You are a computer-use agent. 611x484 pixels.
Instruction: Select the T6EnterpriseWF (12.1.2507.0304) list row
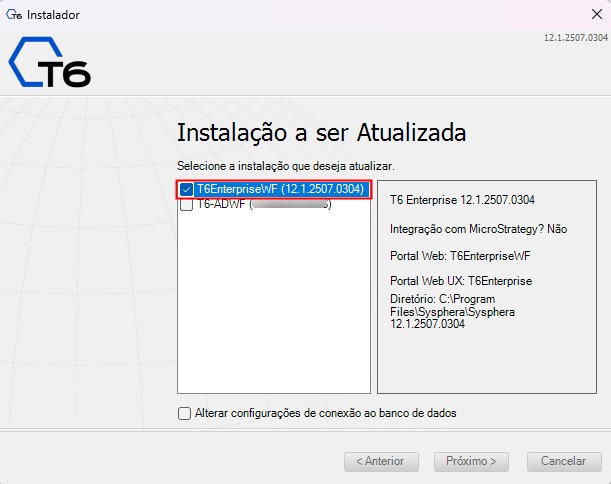click(275, 189)
